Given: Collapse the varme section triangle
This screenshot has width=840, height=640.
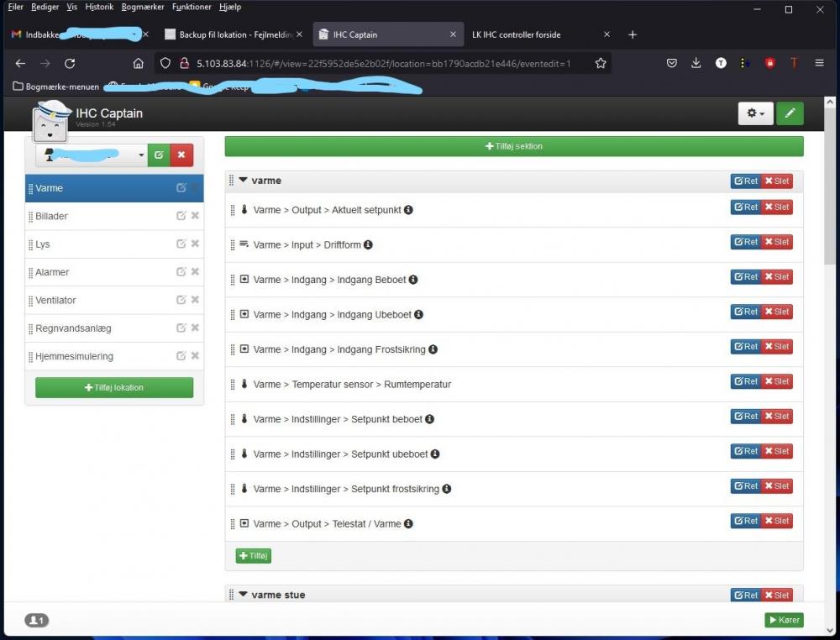Looking at the screenshot, I should (244, 181).
